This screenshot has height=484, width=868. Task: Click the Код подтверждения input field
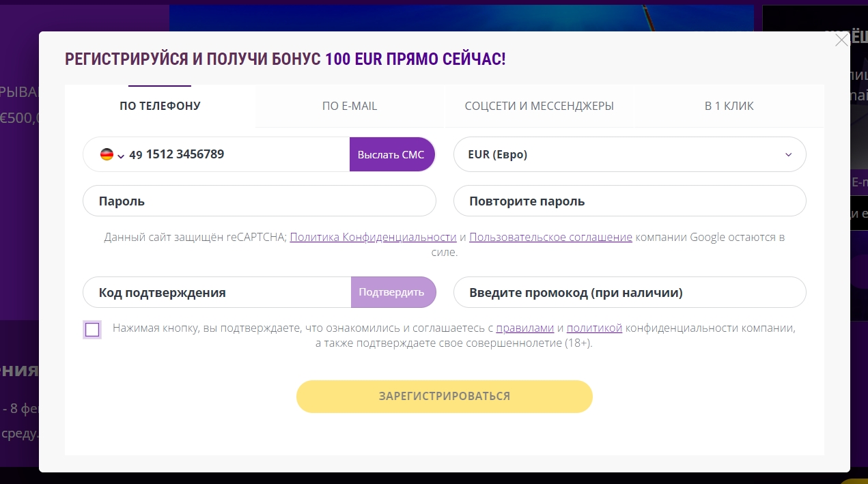pos(217,292)
